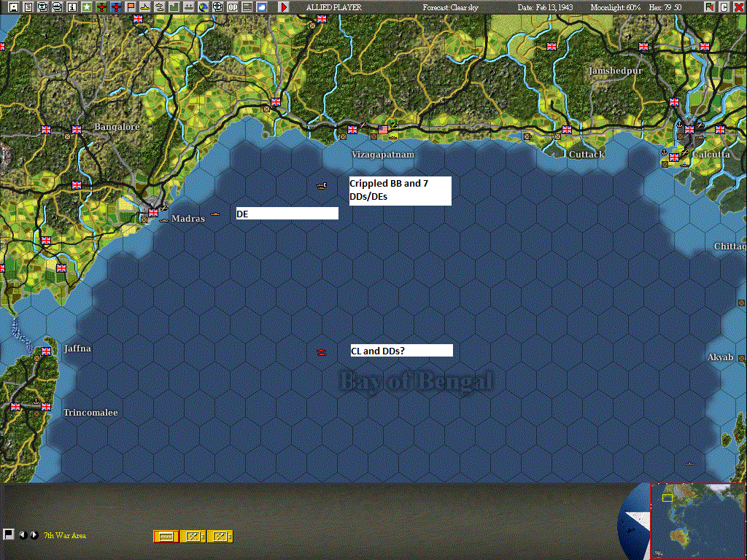Viewport: 747px width, 560px height.
Task: Click the 'Moonlight: 60%' text
Action: pos(615,7)
